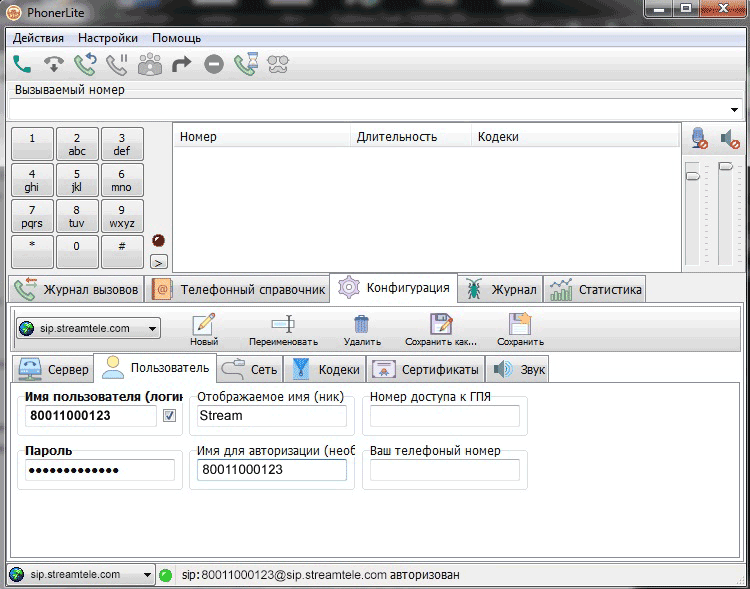Viewport: 750px width, 589px height.
Task: Click the call forward arrow icon
Action: 181,65
